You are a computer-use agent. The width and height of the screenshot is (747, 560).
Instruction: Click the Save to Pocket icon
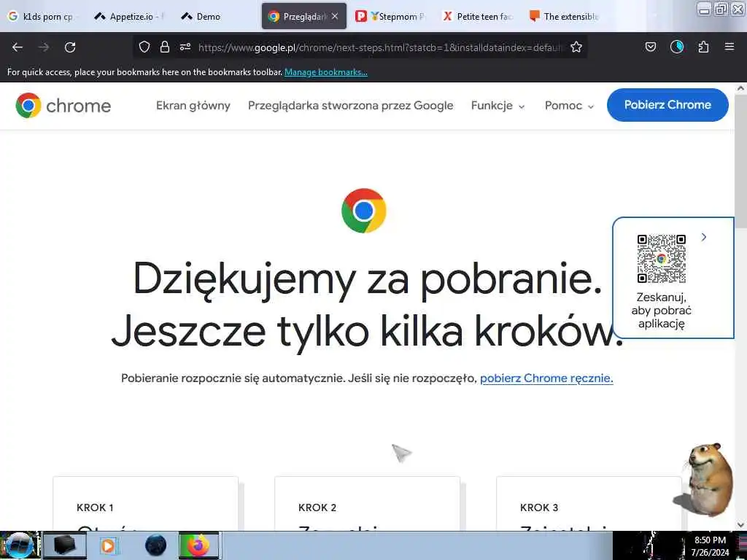[x=651, y=47]
